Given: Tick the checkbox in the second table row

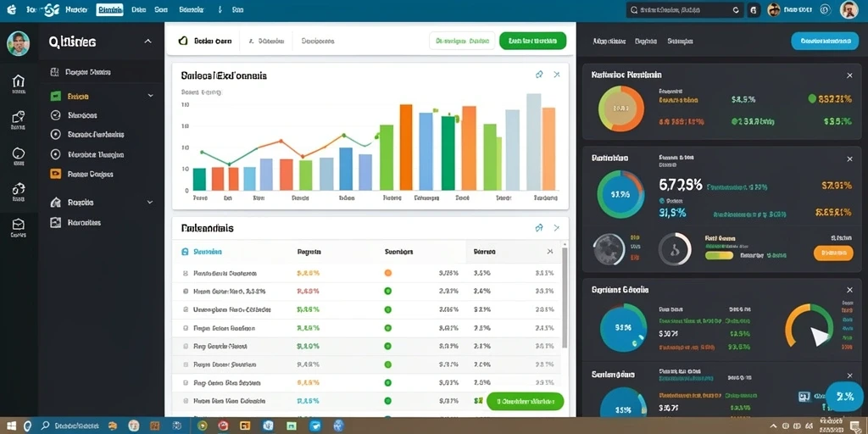Looking at the screenshot, I should 186,292.
